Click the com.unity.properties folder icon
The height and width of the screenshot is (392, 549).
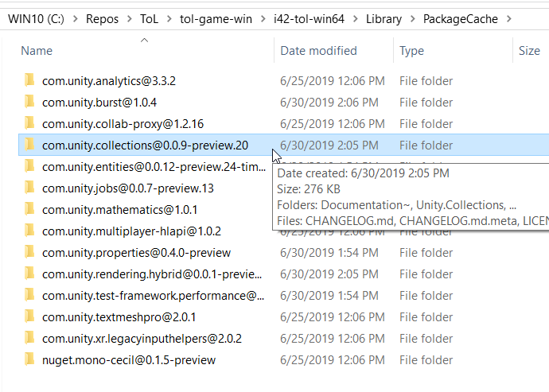pyautogui.click(x=30, y=252)
